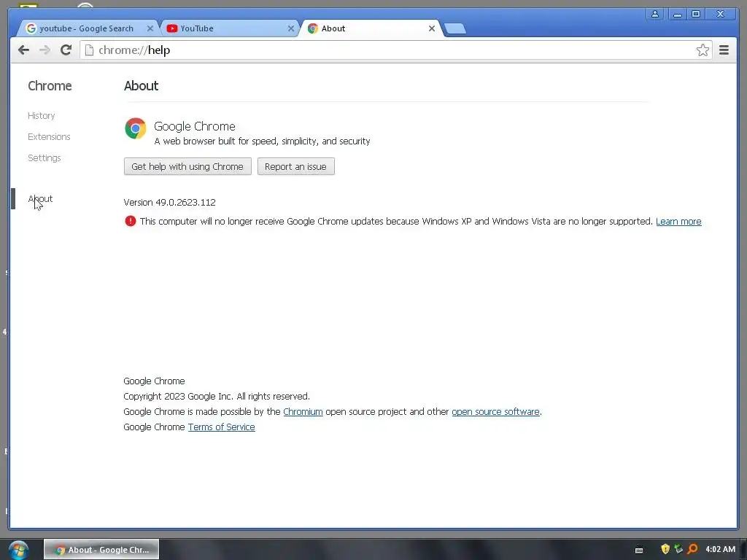Click the YouTube favicon on second tab
This screenshot has height=560, width=747.
172,28
